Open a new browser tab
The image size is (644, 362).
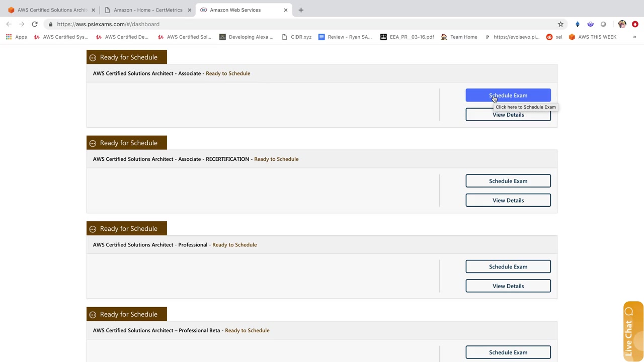point(301,10)
